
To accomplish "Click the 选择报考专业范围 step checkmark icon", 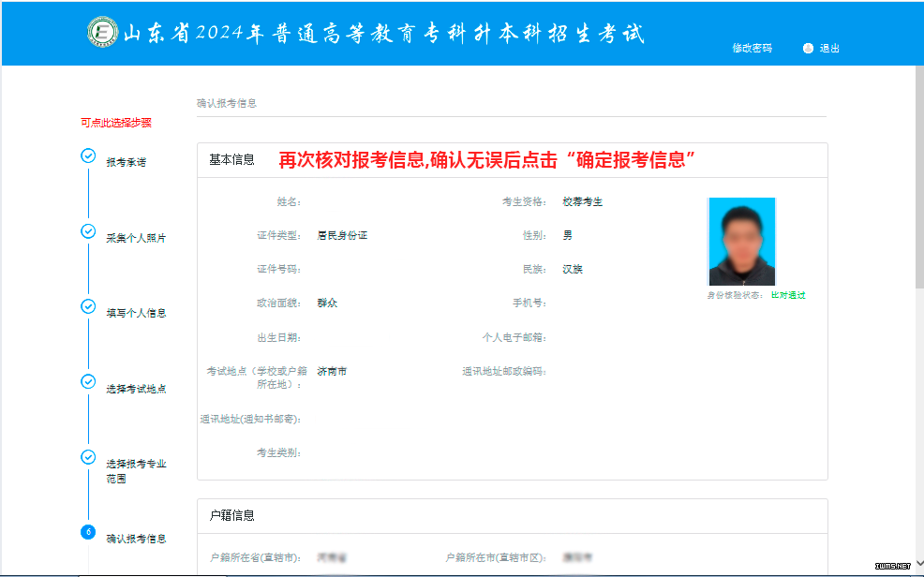I will coord(88,457).
